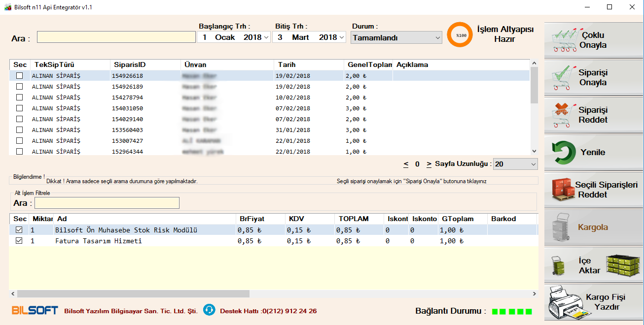This screenshot has height=325, width=644.
Task: Click the Barkod column header
Action: pos(512,219)
